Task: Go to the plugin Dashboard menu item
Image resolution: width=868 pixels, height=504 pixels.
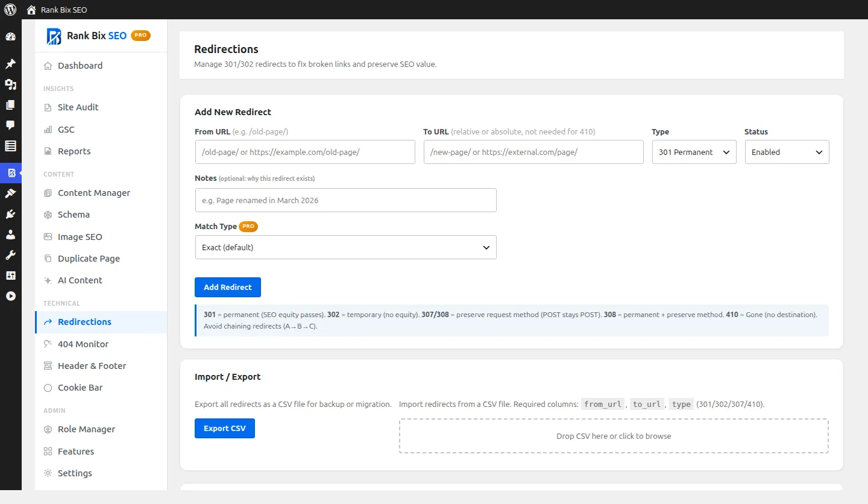Action: point(101,66)
